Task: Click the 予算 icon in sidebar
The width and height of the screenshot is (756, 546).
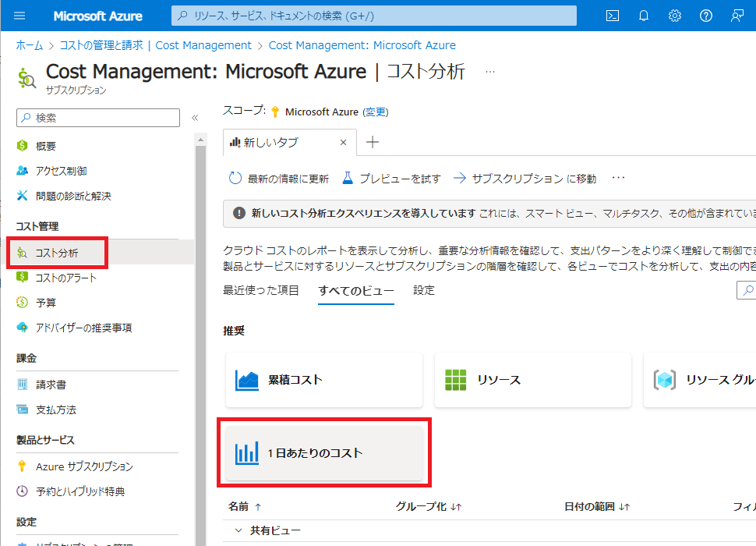Action: (x=22, y=303)
